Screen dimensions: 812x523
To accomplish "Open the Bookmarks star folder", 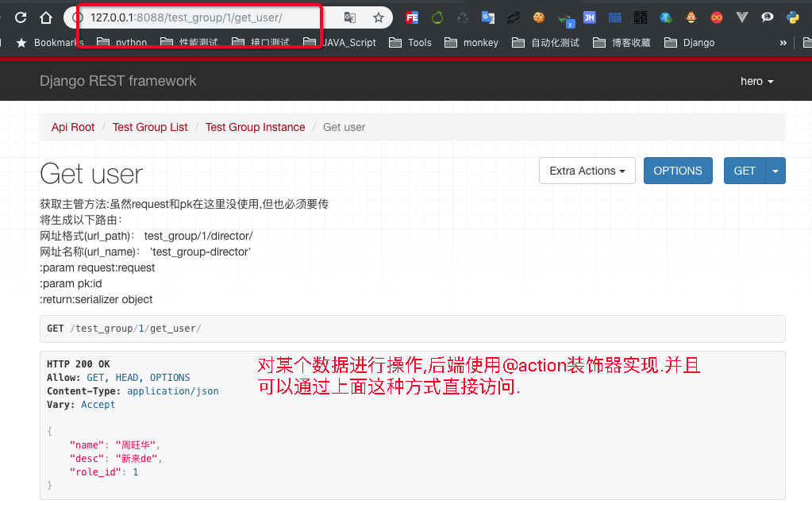I will pos(50,43).
